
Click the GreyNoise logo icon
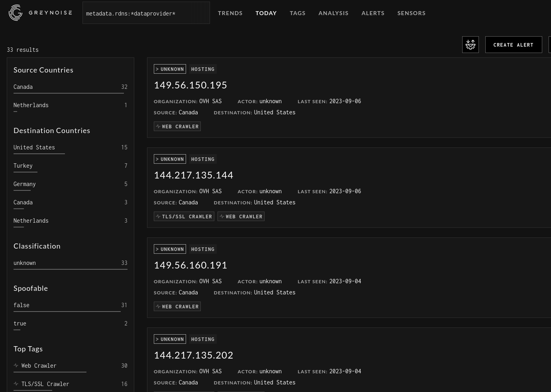point(16,12)
